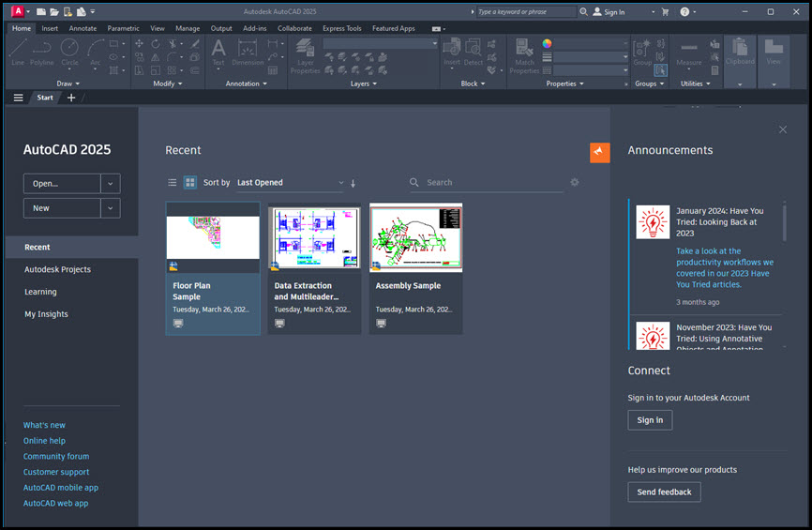Open Layer Properties manager
The width and height of the screenshot is (812, 530).
[305, 56]
